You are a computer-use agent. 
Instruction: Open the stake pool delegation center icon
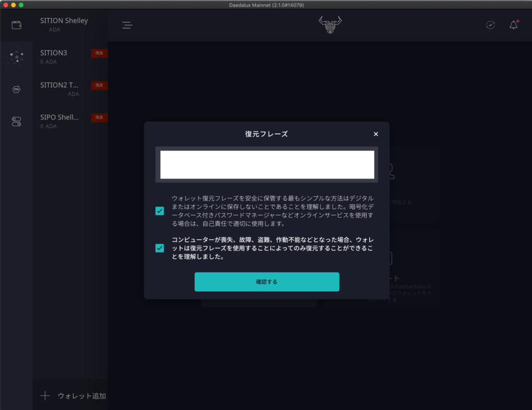pyautogui.click(x=17, y=57)
